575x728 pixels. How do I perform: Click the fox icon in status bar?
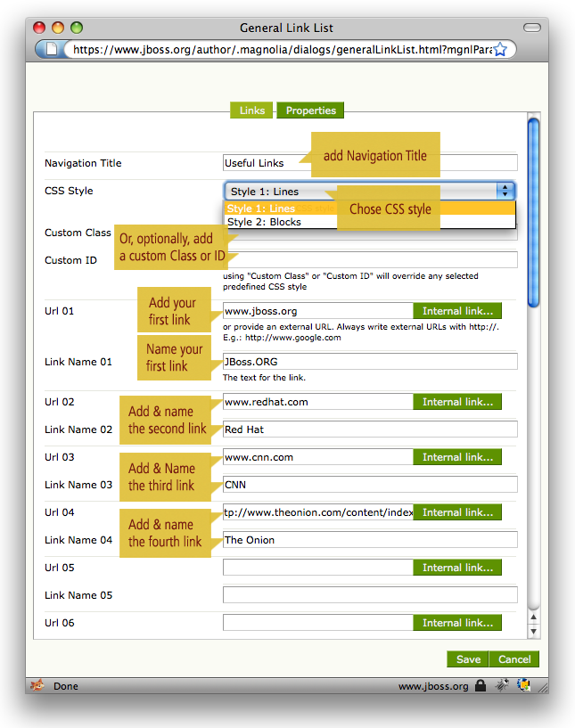point(37,686)
